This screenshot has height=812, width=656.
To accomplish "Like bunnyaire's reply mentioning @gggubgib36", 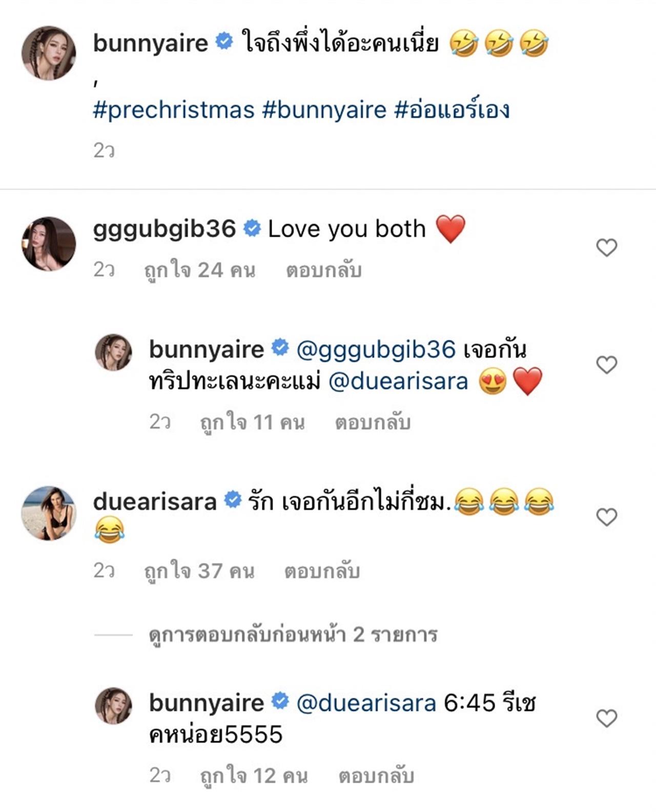I will 606,365.
